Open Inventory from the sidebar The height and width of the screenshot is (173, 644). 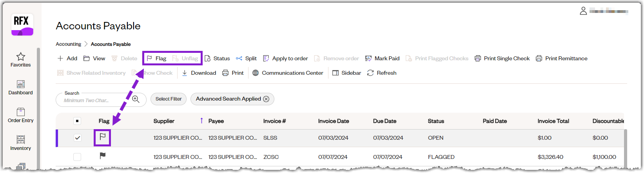click(21, 143)
